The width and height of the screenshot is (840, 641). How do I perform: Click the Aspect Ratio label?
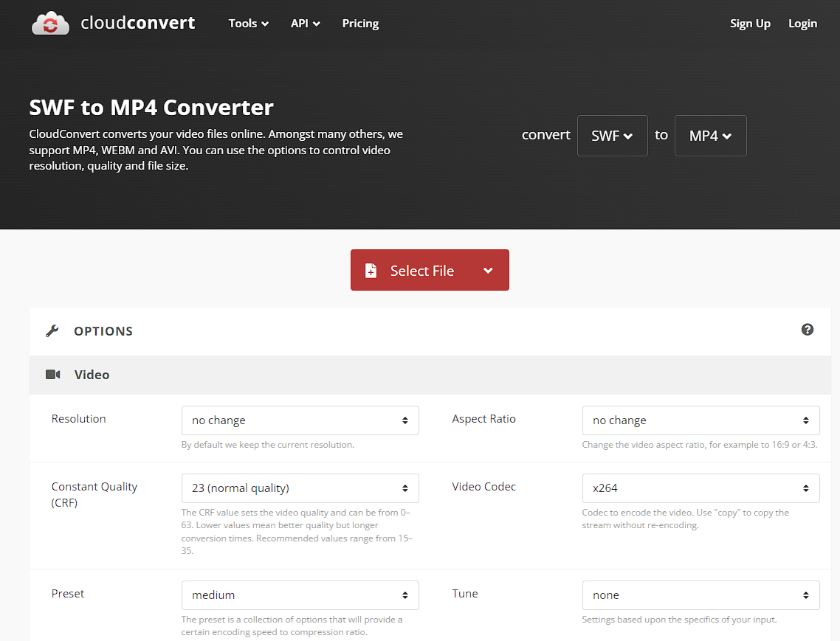click(483, 419)
